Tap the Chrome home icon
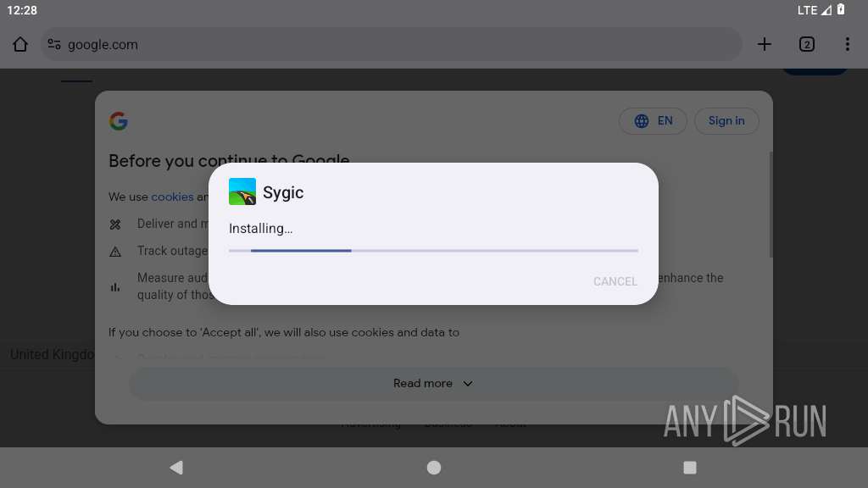This screenshot has height=488, width=868. 20,44
